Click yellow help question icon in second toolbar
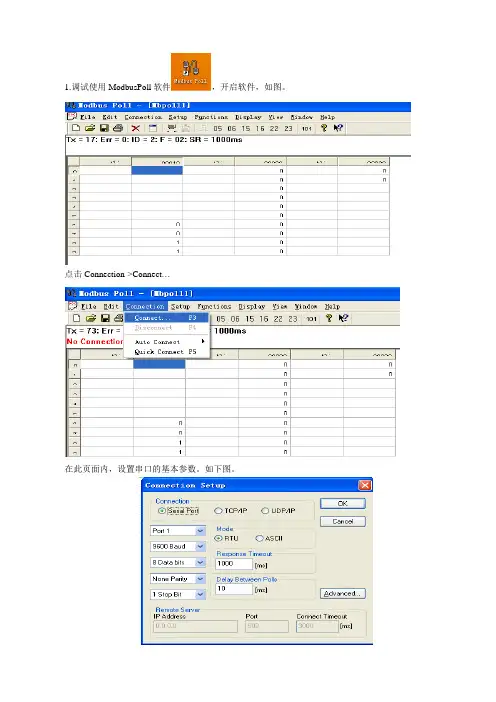The width and height of the screenshot is (496, 702). (x=329, y=318)
